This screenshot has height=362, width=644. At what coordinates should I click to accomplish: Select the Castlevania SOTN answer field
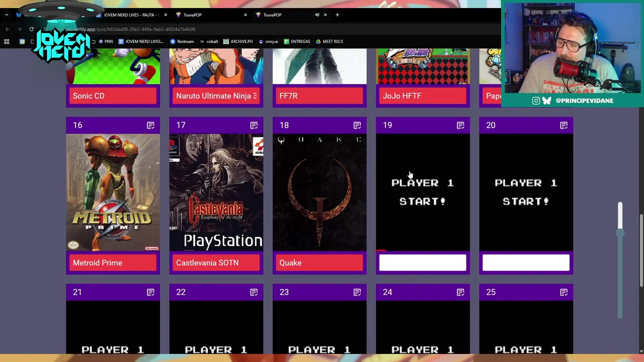pyautogui.click(x=216, y=262)
